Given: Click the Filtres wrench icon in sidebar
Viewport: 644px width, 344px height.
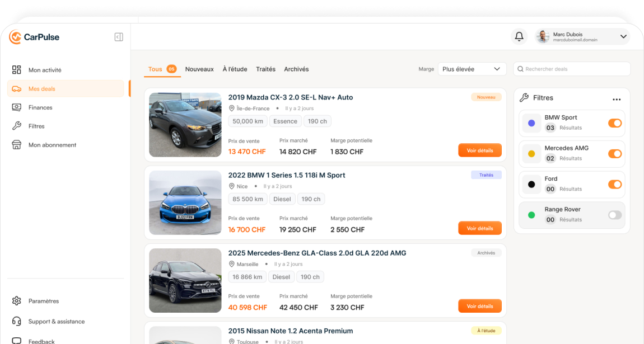Looking at the screenshot, I should tap(16, 126).
